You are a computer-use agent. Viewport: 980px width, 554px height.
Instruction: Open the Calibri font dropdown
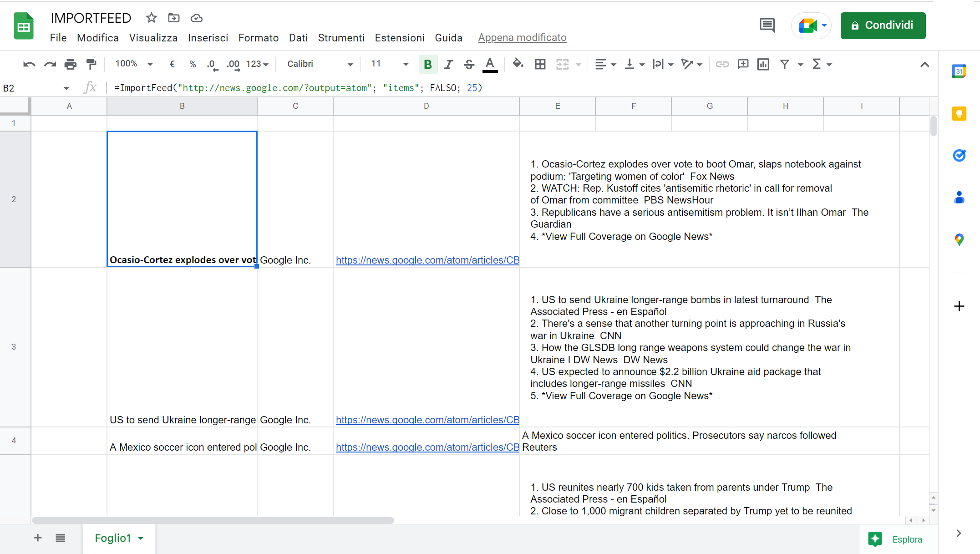(320, 64)
